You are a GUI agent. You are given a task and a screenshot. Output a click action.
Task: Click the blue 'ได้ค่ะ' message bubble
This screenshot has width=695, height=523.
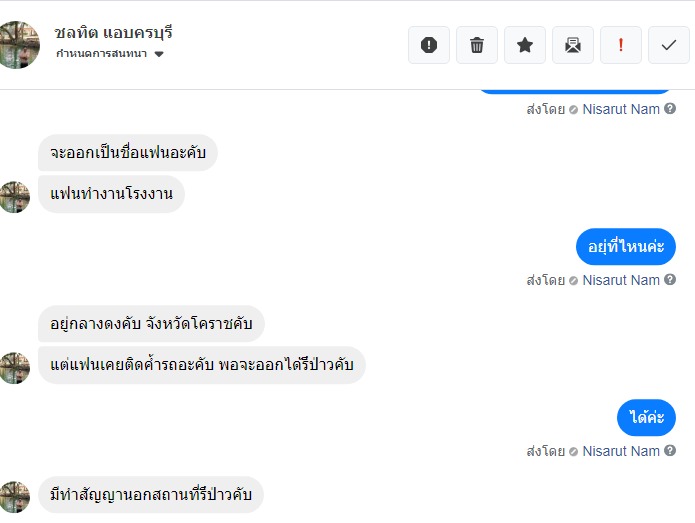pos(646,417)
